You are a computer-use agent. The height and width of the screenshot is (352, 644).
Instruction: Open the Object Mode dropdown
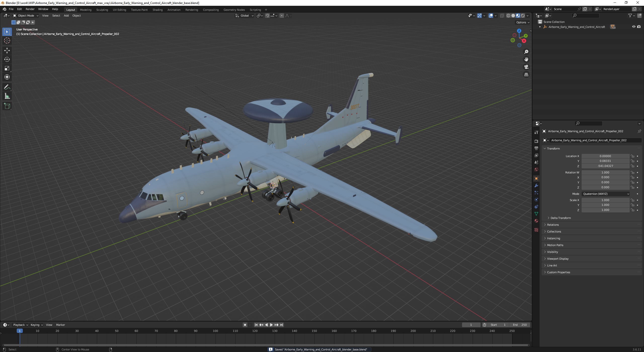pyautogui.click(x=26, y=16)
